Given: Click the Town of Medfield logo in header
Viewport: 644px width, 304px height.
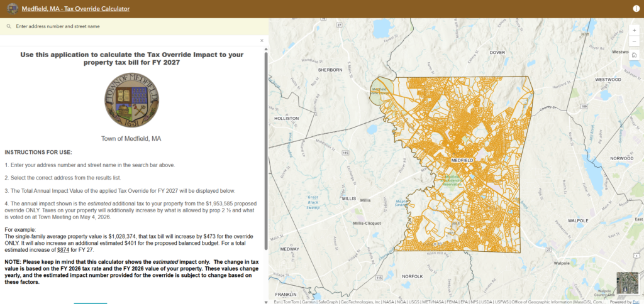Looking at the screenshot, I should (x=11, y=9).
